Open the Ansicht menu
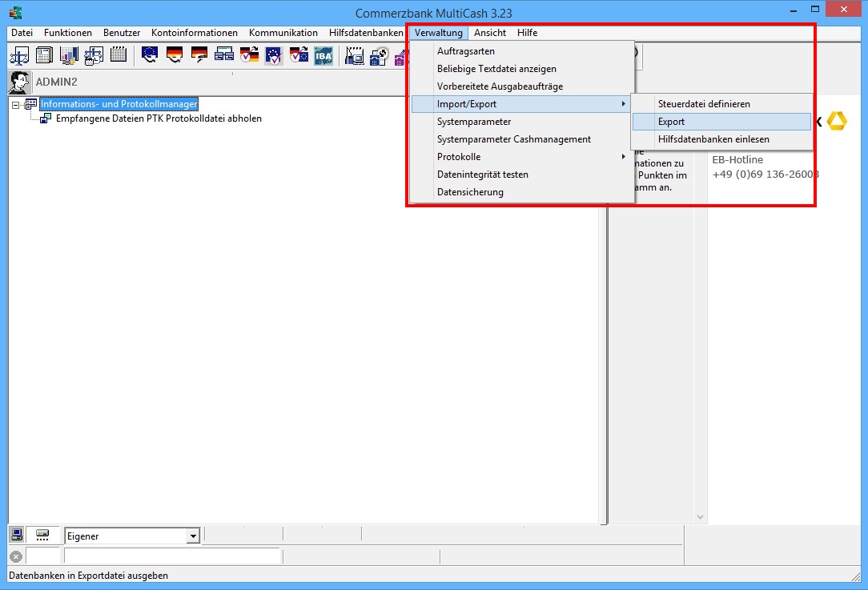Image resolution: width=868 pixels, height=590 pixels. (x=490, y=33)
